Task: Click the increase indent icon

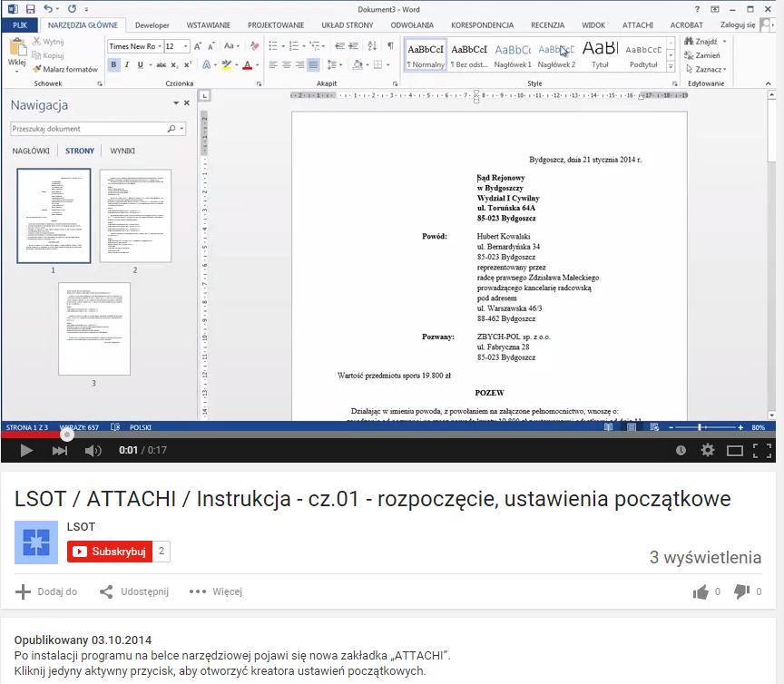Action: [354, 46]
